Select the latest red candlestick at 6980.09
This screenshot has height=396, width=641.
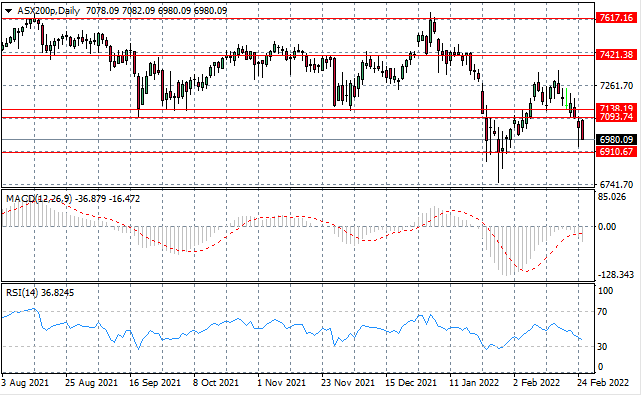click(x=583, y=130)
